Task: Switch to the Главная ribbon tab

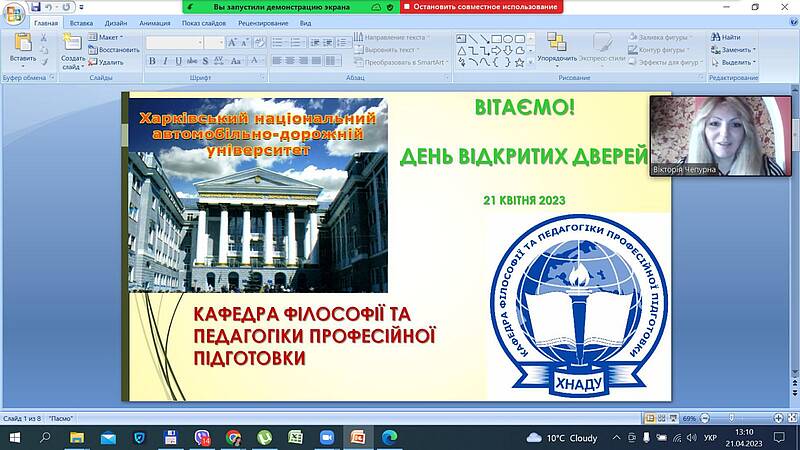Action: click(46, 23)
